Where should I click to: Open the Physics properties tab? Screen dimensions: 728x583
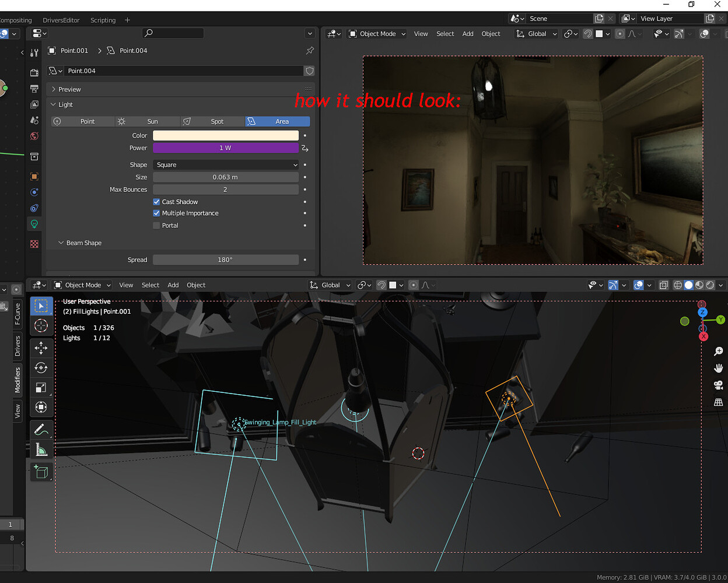point(34,192)
